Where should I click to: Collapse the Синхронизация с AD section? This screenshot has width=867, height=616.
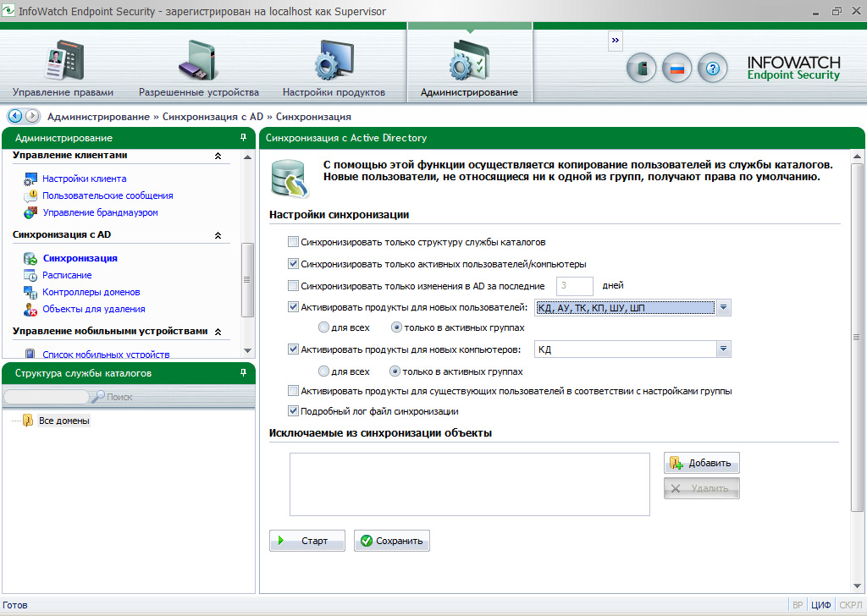click(218, 235)
